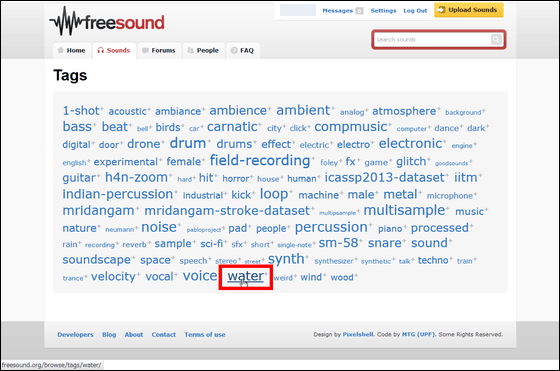This screenshot has width=560, height=371.
Task: Open the water tag
Action: (245, 276)
